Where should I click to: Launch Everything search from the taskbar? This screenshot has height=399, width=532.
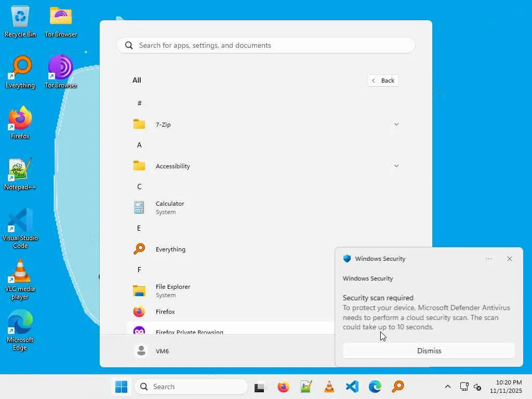(x=398, y=387)
